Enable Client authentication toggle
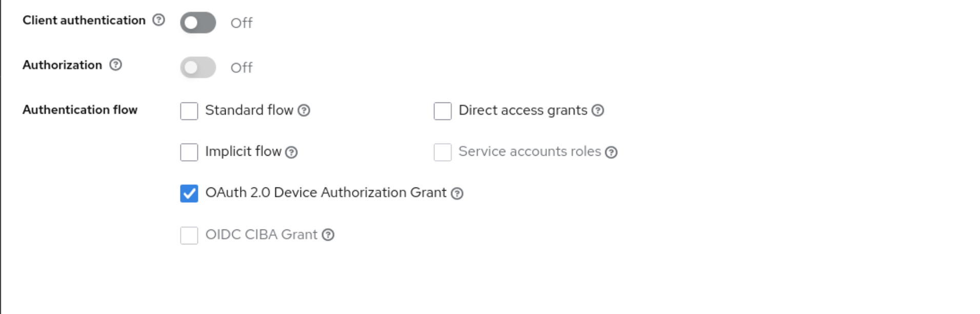 click(197, 23)
